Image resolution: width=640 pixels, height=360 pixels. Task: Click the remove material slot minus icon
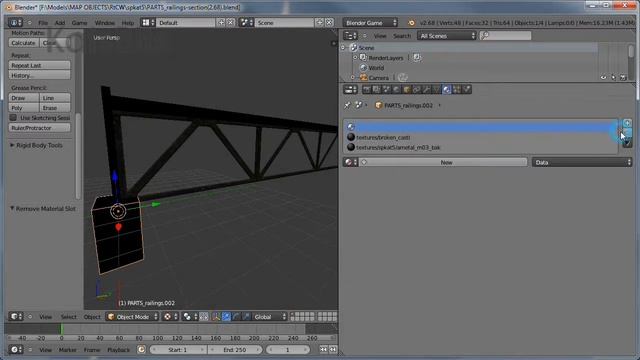pyautogui.click(x=627, y=133)
